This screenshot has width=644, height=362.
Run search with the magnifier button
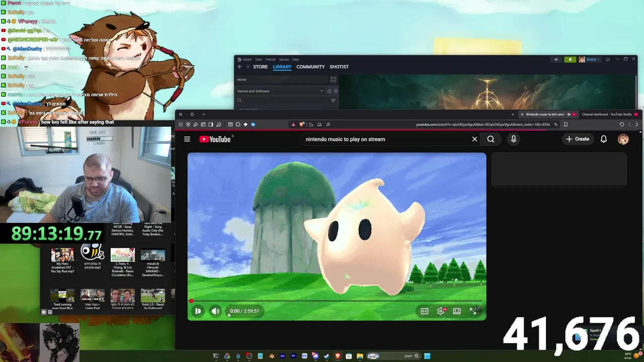pyautogui.click(x=491, y=139)
